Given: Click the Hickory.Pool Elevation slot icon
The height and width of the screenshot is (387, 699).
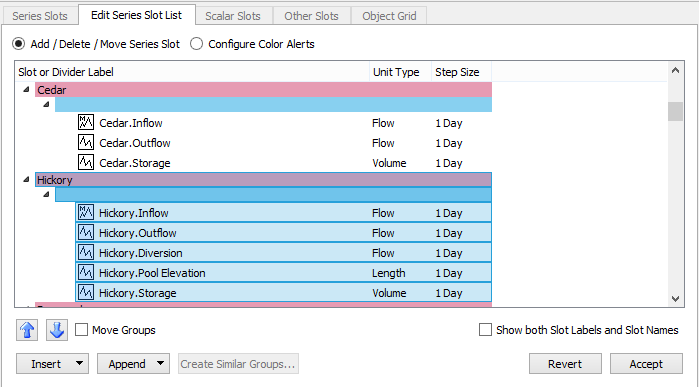Looking at the screenshot, I should pos(86,272).
